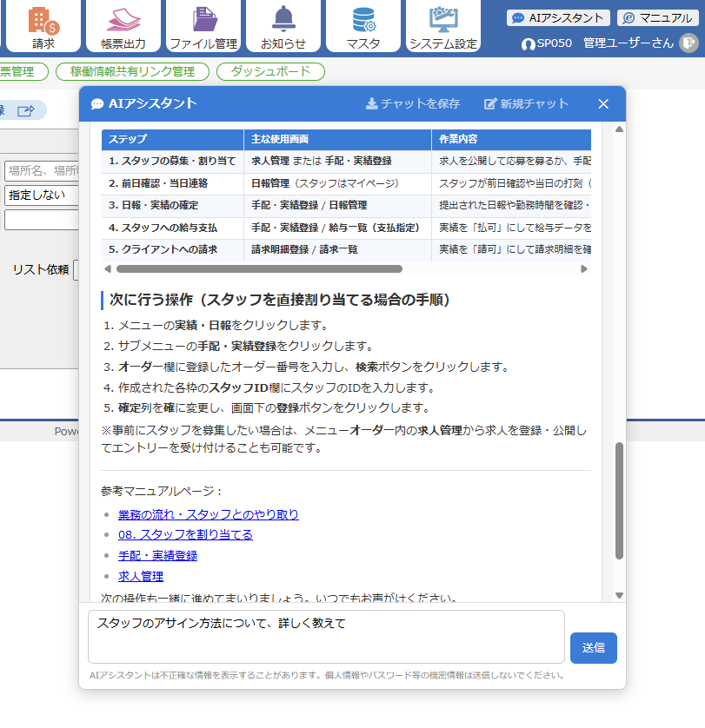Click the table horizontal scrollbar thumb
The image size is (705, 728).
(x=259, y=268)
